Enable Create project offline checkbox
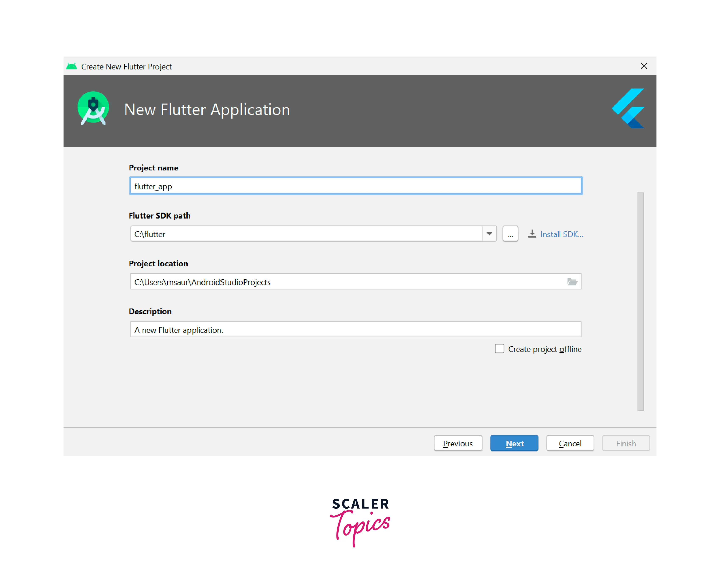Screen dimensions: 720x588 click(x=500, y=349)
